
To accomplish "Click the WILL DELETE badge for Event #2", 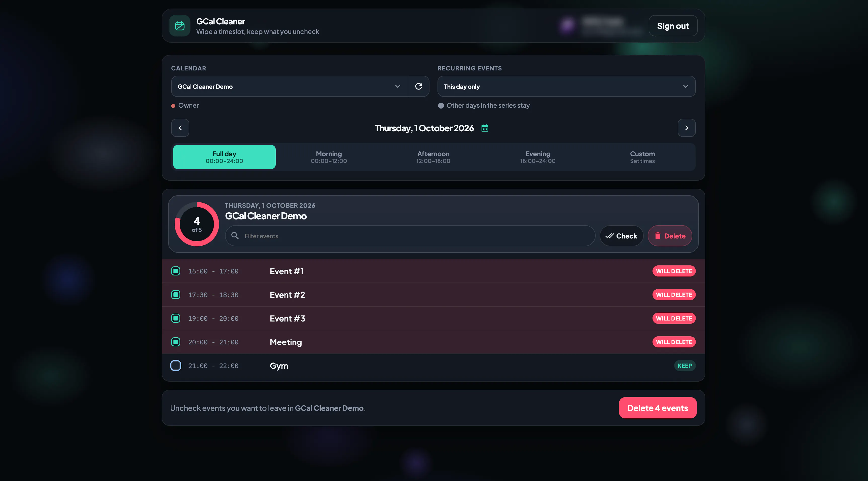I will pos(674,295).
